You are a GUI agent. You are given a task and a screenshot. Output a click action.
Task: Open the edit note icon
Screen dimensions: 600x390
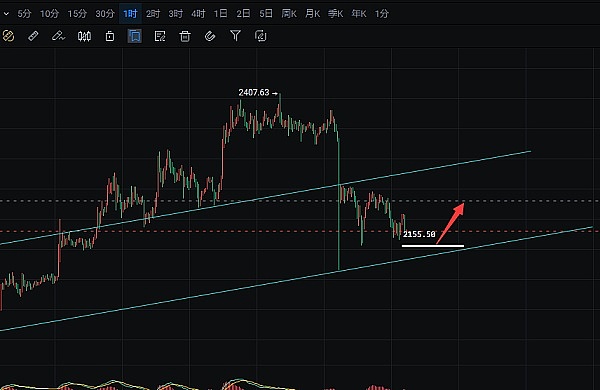pos(160,36)
